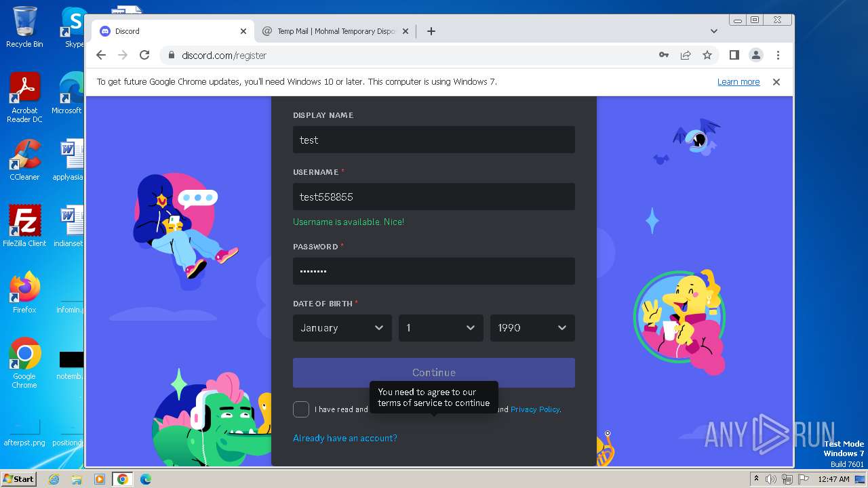Click into the Password field
Image resolution: width=868 pixels, height=488 pixels.
point(434,271)
